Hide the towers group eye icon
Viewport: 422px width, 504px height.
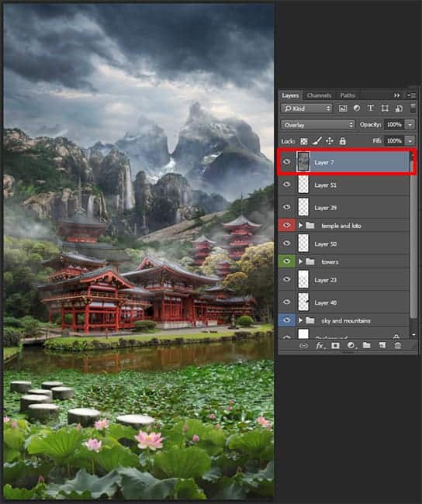coord(286,261)
